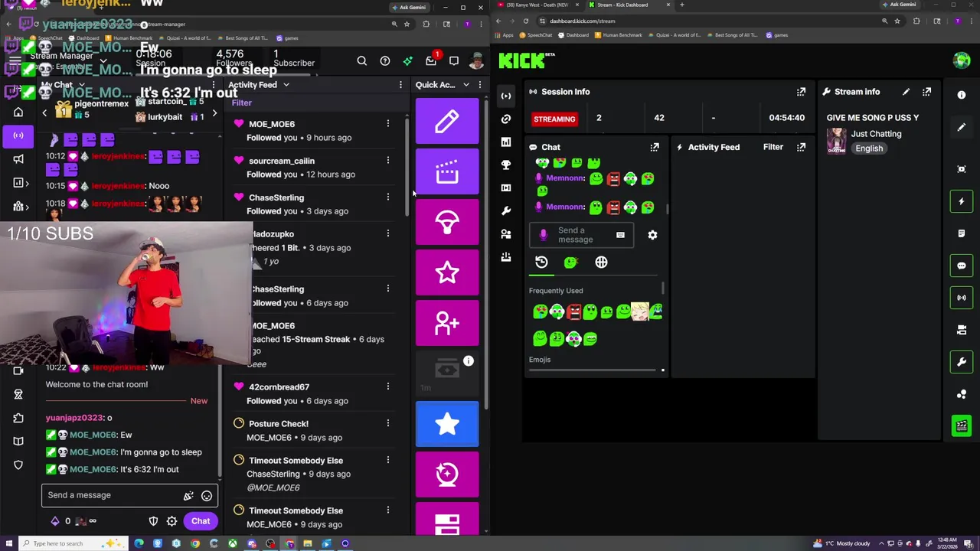Click Filter in Kick Activity Feed
Viewport: 980px width, 551px height.
coord(773,147)
